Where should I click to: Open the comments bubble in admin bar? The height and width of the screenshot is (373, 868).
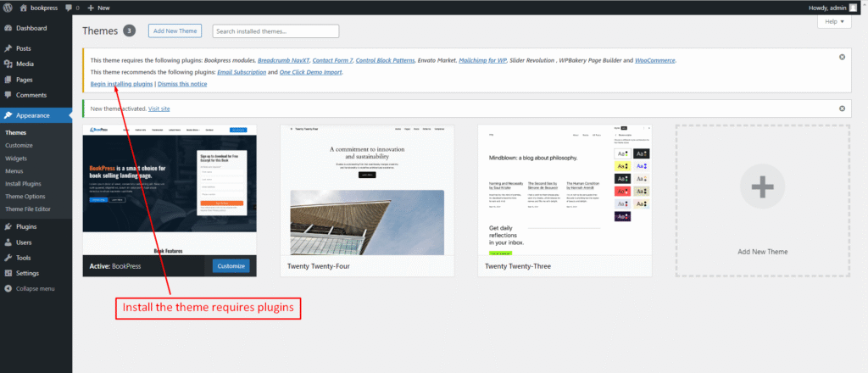pos(69,8)
